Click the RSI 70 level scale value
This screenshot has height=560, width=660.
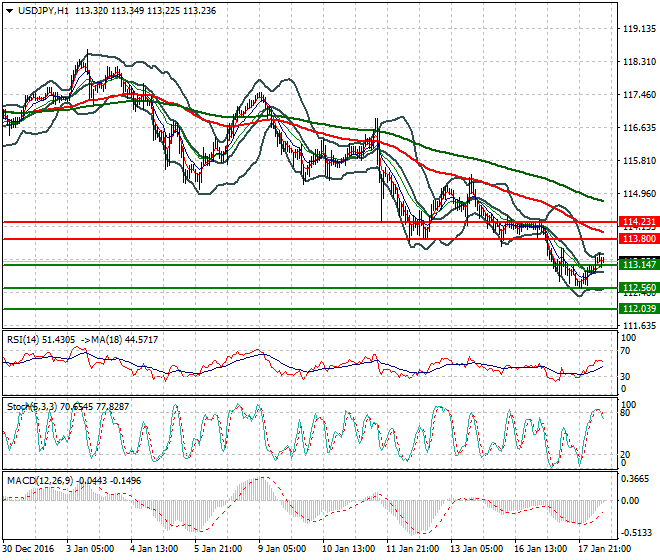[626, 351]
